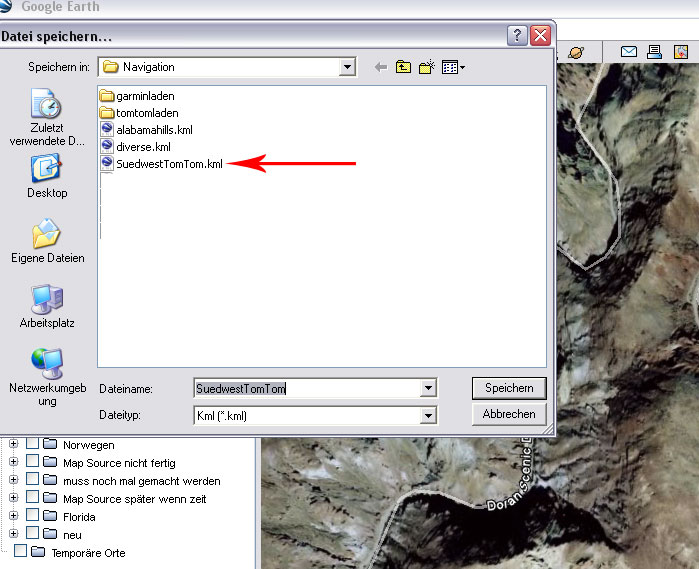Viewport: 699px width, 569px height.
Task: Go to Eigene Dateien in sidebar
Action: pos(47,240)
